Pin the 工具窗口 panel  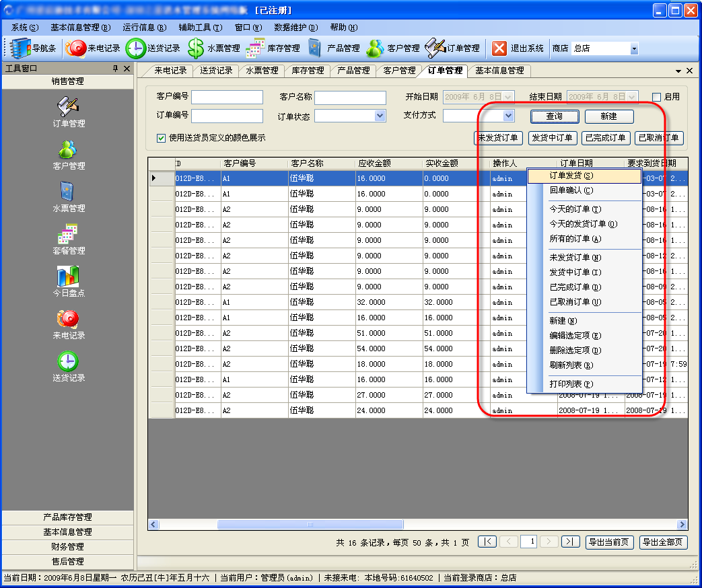(115, 69)
